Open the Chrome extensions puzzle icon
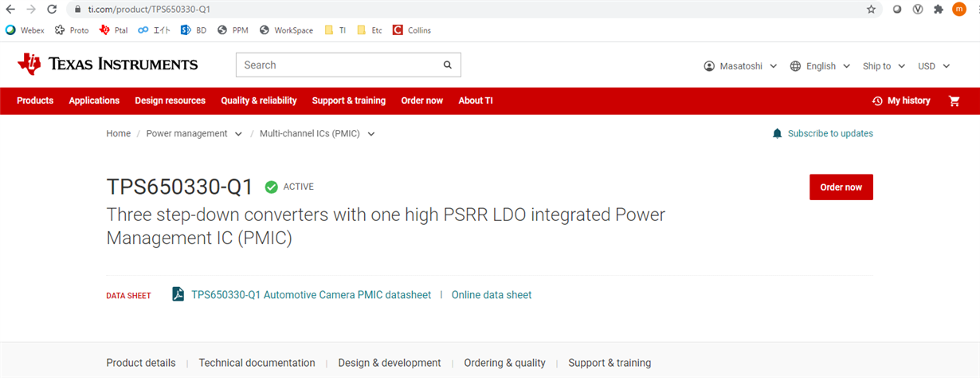This screenshot has height=378, width=980. (x=939, y=10)
